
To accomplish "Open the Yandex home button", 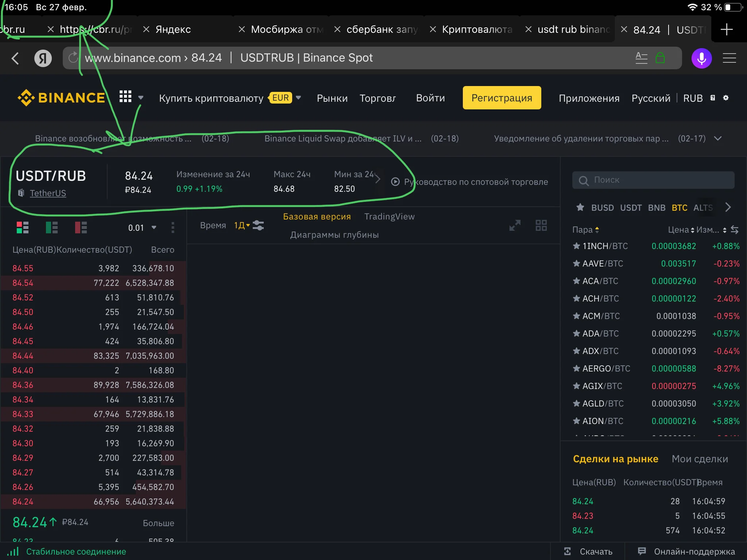I will (43, 58).
